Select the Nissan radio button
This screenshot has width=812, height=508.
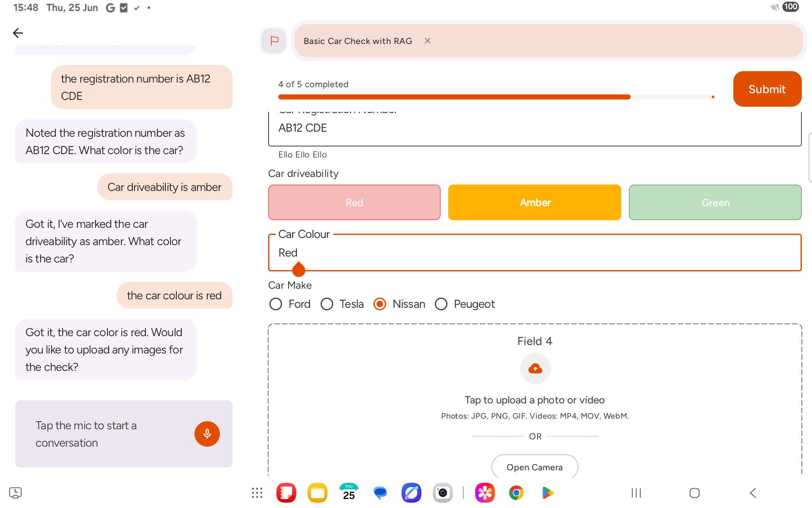click(x=380, y=304)
